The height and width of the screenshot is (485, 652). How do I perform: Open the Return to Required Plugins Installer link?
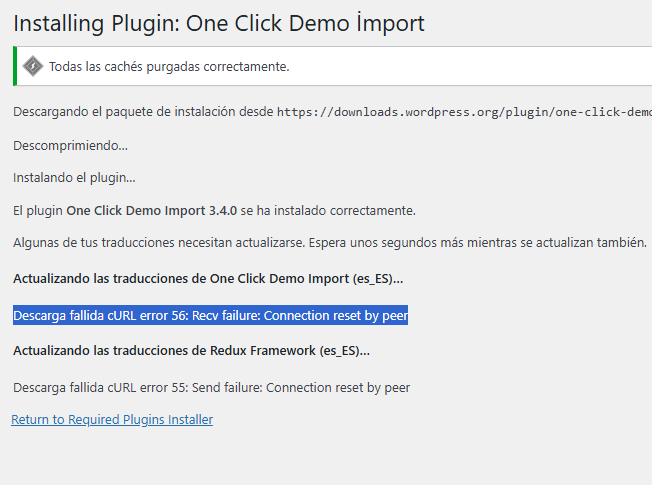tap(112, 420)
